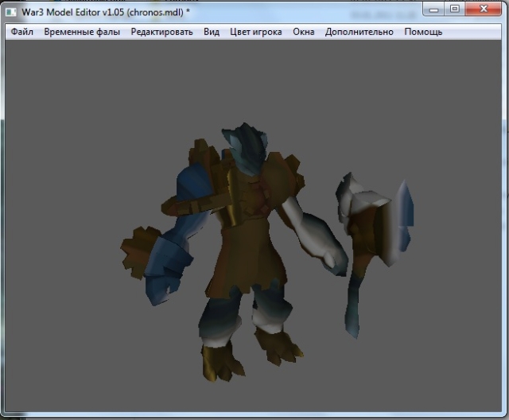Open the Окна menu
The width and height of the screenshot is (509, 420).
tap(304, 32)
